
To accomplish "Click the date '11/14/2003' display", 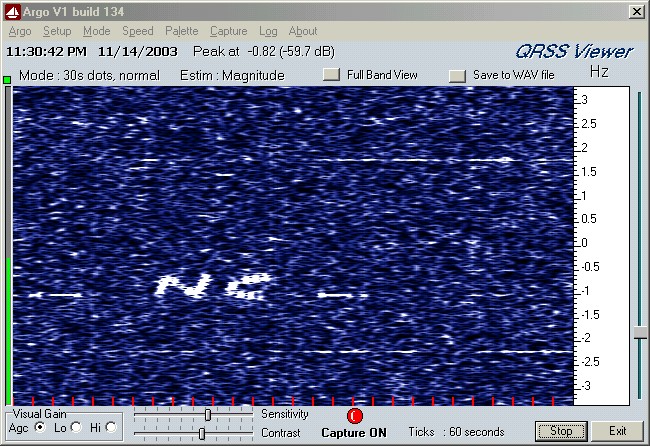I will pyautogui.click(x=138, y=52).
